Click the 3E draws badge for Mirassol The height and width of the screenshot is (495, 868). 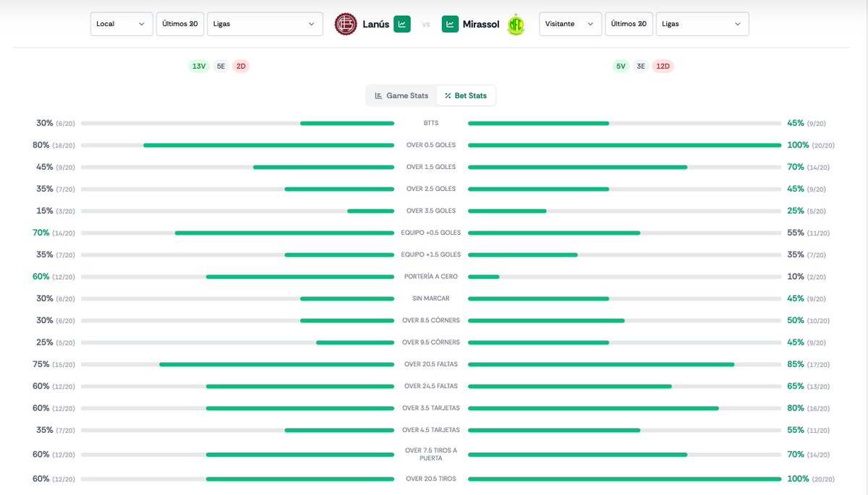(x=641, y=66)
